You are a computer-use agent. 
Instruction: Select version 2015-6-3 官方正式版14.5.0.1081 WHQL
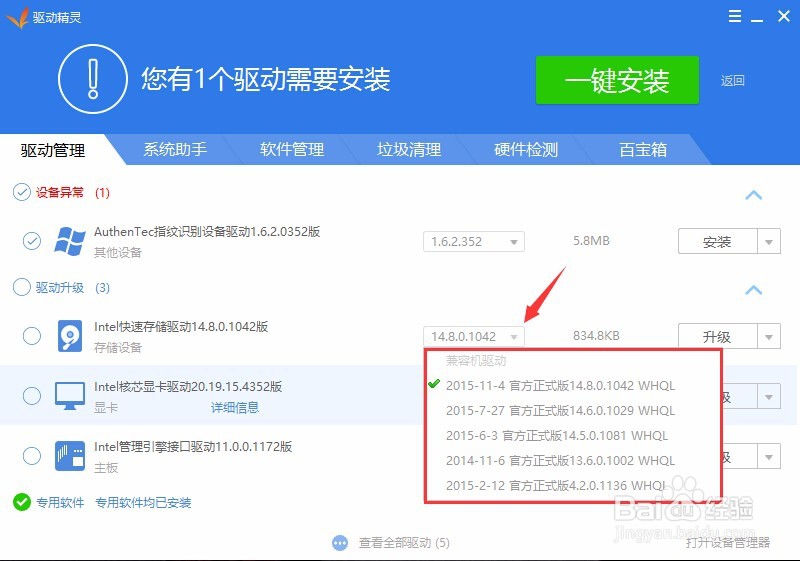[x=557, y=436]
